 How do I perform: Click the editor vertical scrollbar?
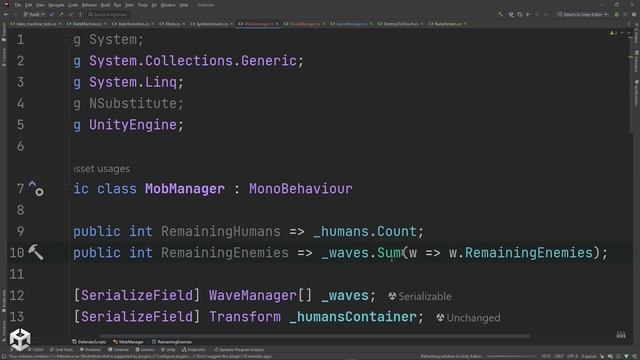click(631, 82)
